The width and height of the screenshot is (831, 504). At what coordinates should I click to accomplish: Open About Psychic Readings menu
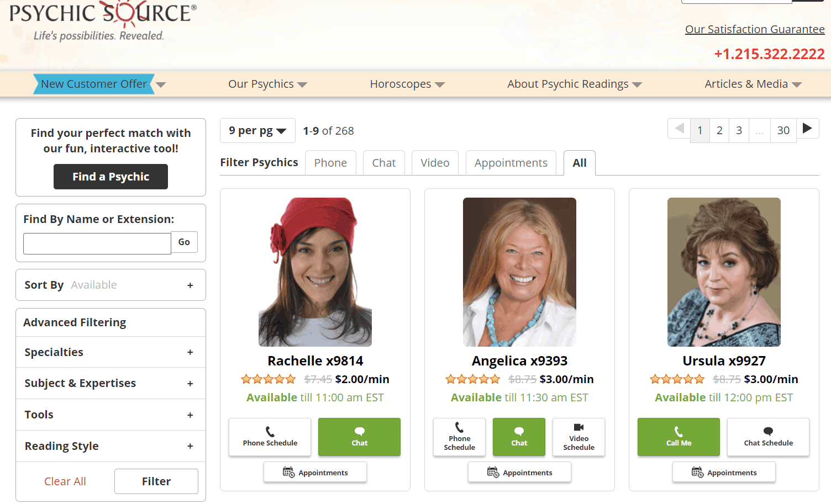[575, 84]
